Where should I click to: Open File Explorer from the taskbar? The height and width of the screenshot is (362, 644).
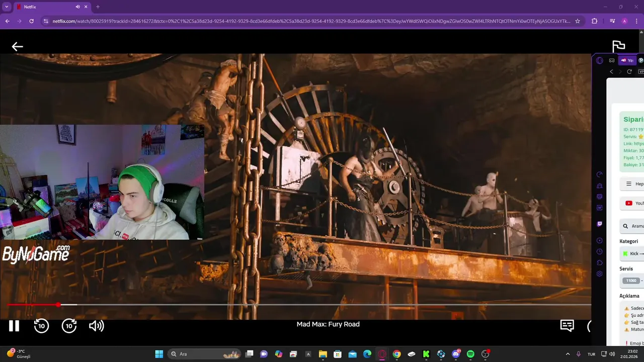(323, 354)
